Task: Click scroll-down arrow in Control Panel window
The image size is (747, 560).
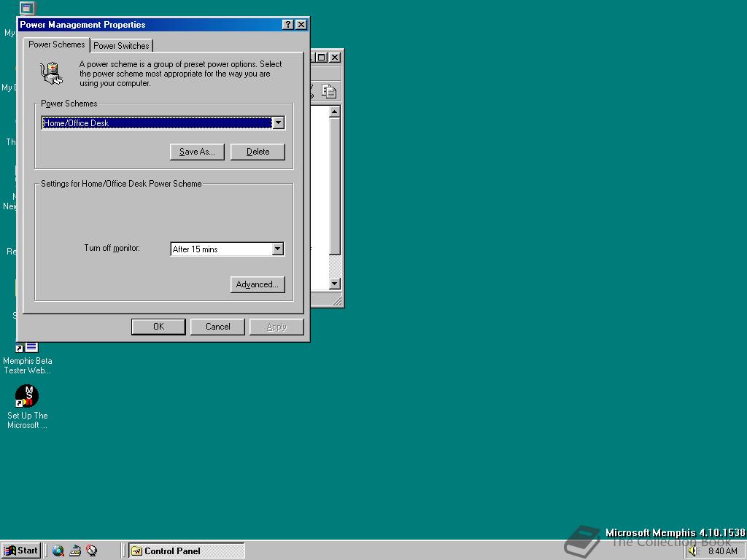Action: [334, 284]
